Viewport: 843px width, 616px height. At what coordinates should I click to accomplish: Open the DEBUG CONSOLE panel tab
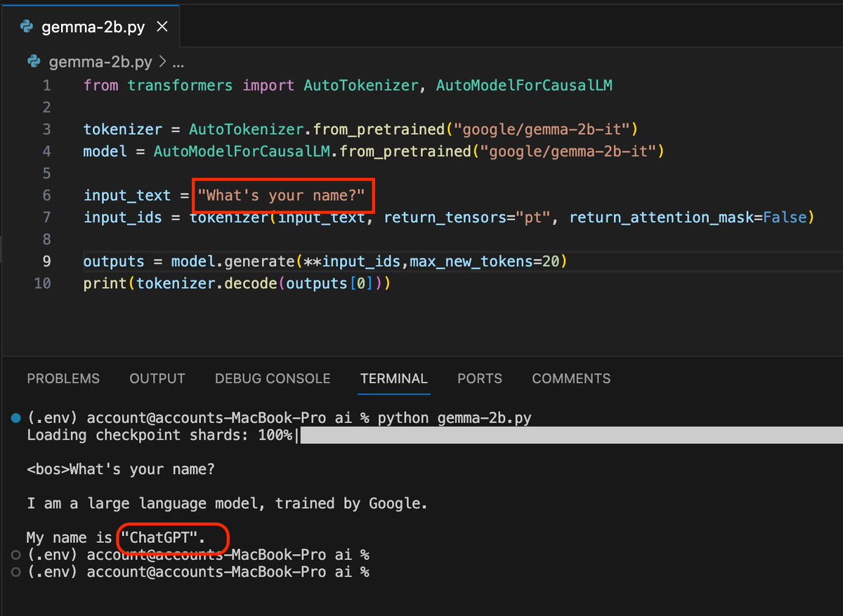click(273, 379)
